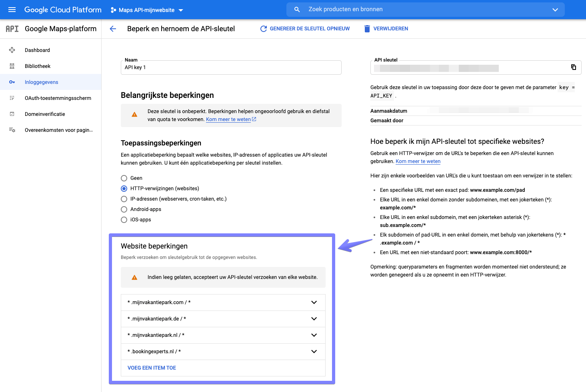Open the Maps API-mijnwebsite project dropdown
The width and height of the screenshot is (586, 392).
(147, 10)
